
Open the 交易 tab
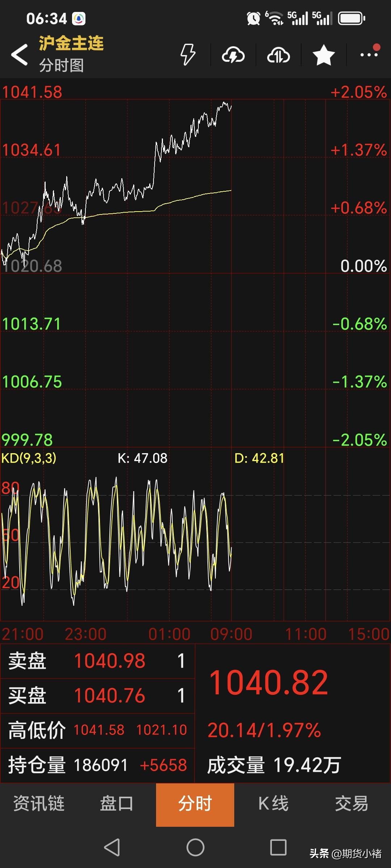[351, 804]
